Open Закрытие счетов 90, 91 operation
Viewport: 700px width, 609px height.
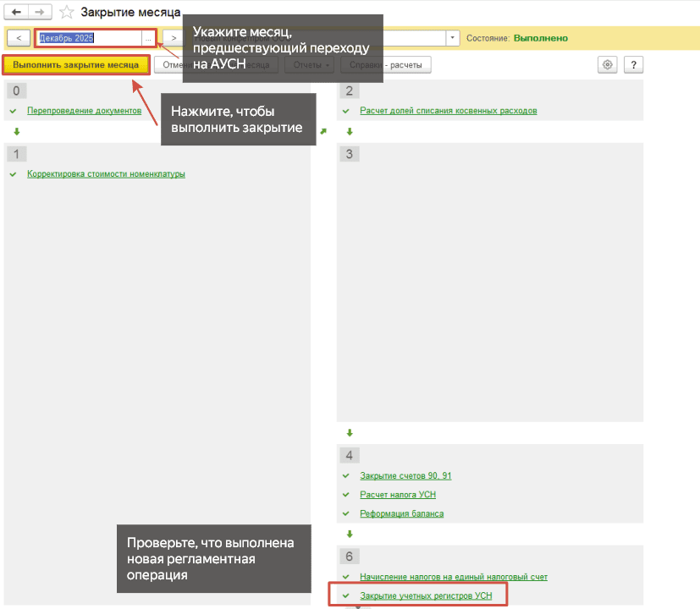405,475
